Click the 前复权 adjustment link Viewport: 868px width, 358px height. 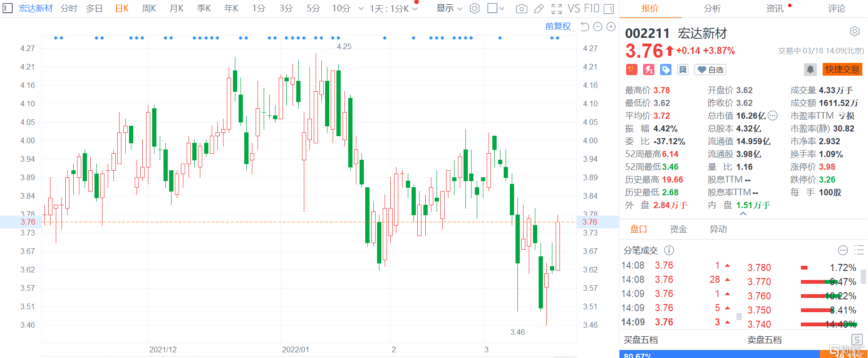[x=558, y=26]
